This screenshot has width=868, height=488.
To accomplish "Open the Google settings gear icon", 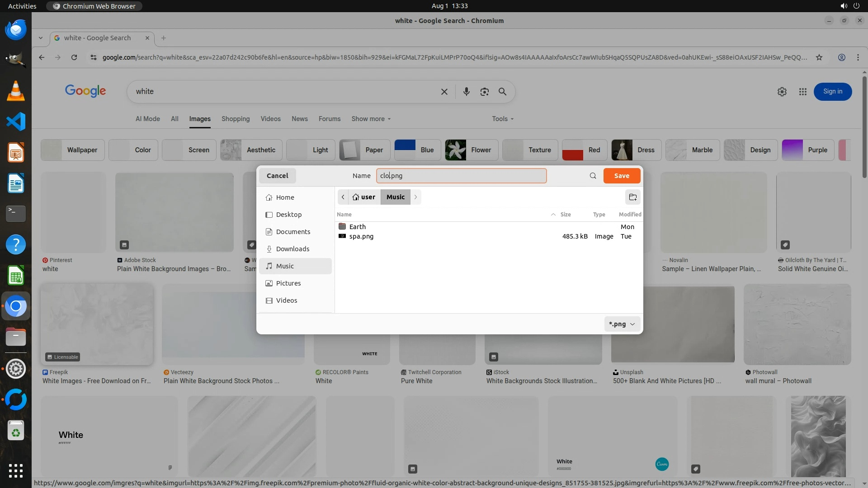I will click(x=782, y=92).
